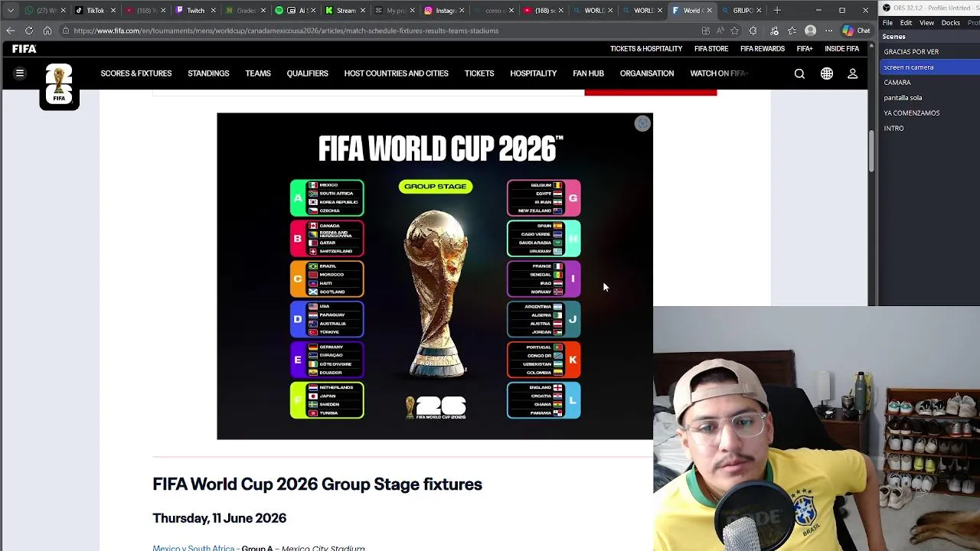The width and height of the screenshot is (980, 551).
Task: Click the split screen icon in address bar
Action: point(705,31)
